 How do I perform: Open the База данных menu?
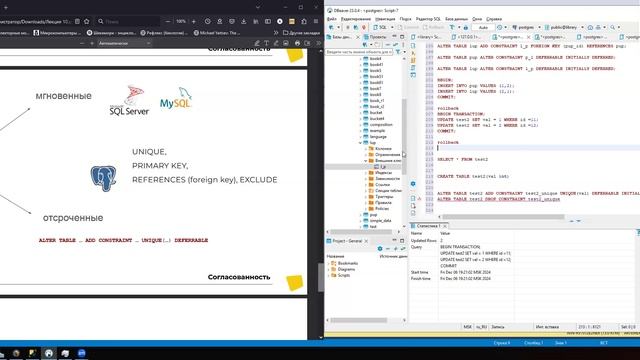click(456, 19)
